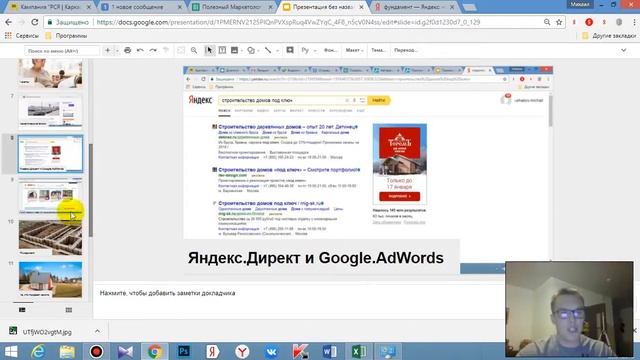Click the redo arrow icon

tap(153, 50)
